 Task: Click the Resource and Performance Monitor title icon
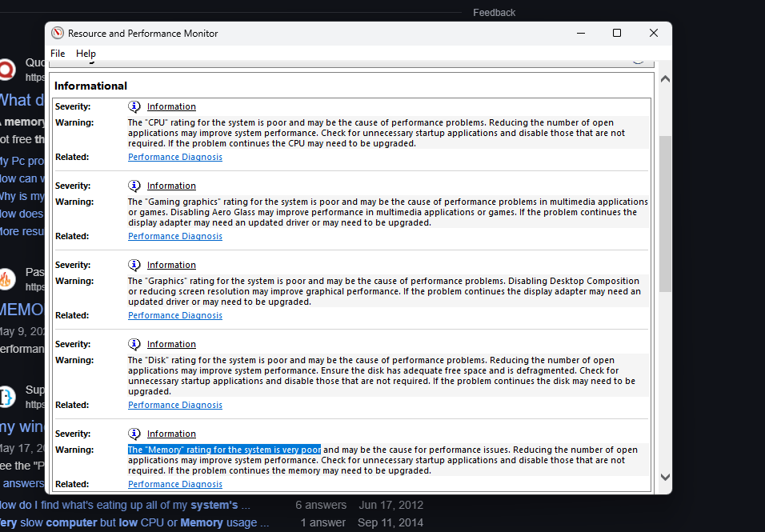pos(58,33)
